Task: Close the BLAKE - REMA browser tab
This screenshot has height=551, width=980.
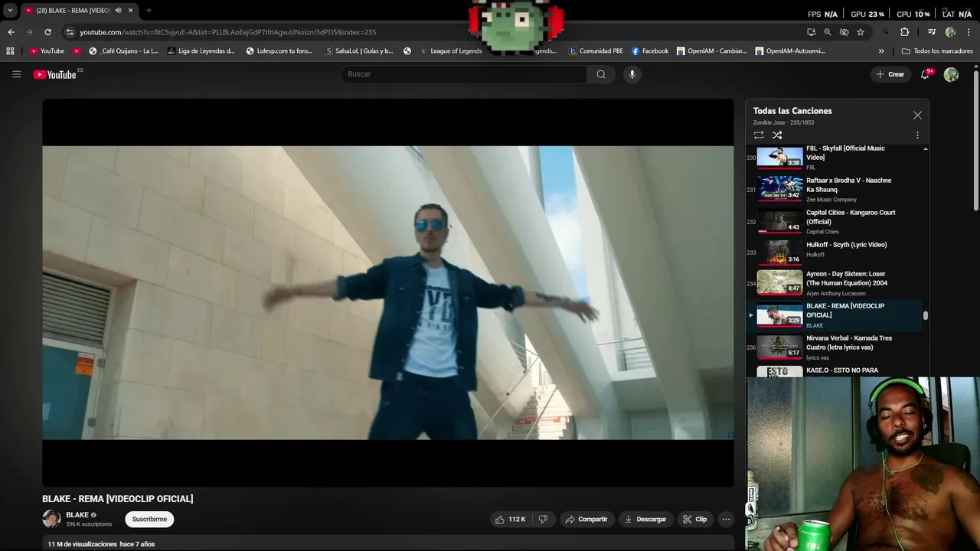Action: point(130,11)
